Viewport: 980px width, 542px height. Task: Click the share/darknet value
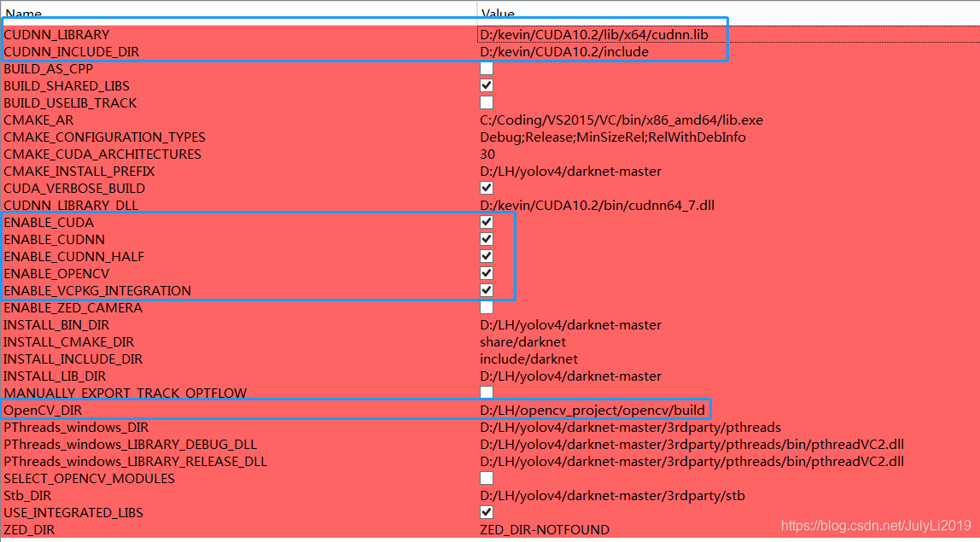523,342
